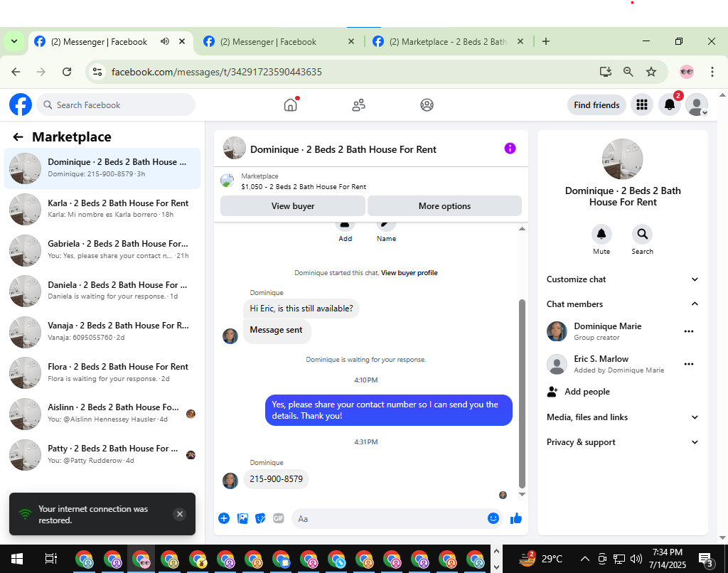Open the Facebook apps menu grid
Image resolution: width=728 pixels, height=573 pixels.
pos(642,105)
